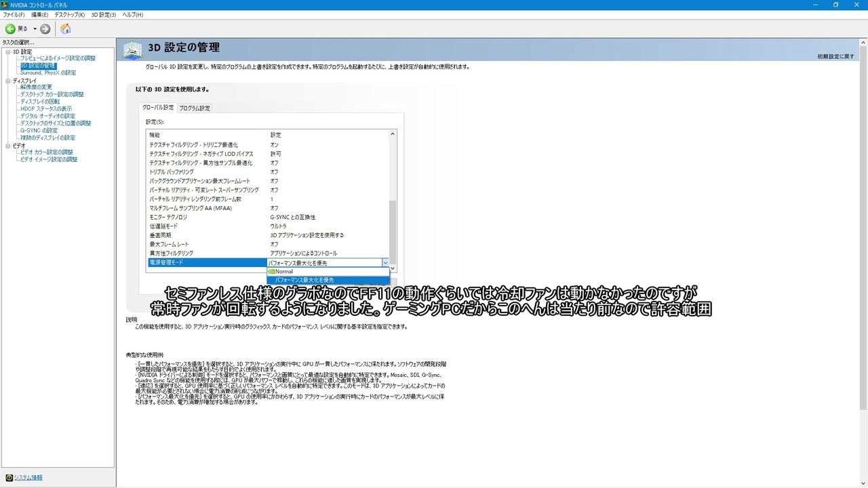Open ディスプレイの回転 page
The image size is (868, 488).
(x=40, y=102)
